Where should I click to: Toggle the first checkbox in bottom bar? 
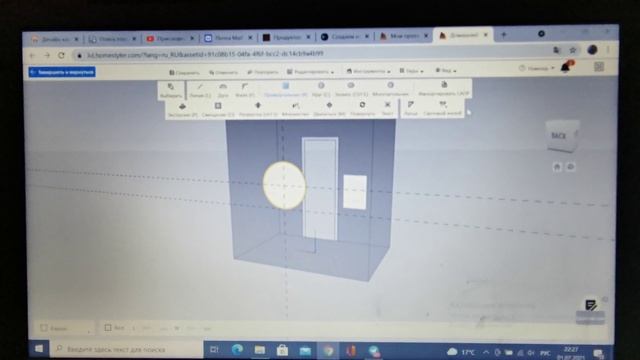click(x=44, y=328)
